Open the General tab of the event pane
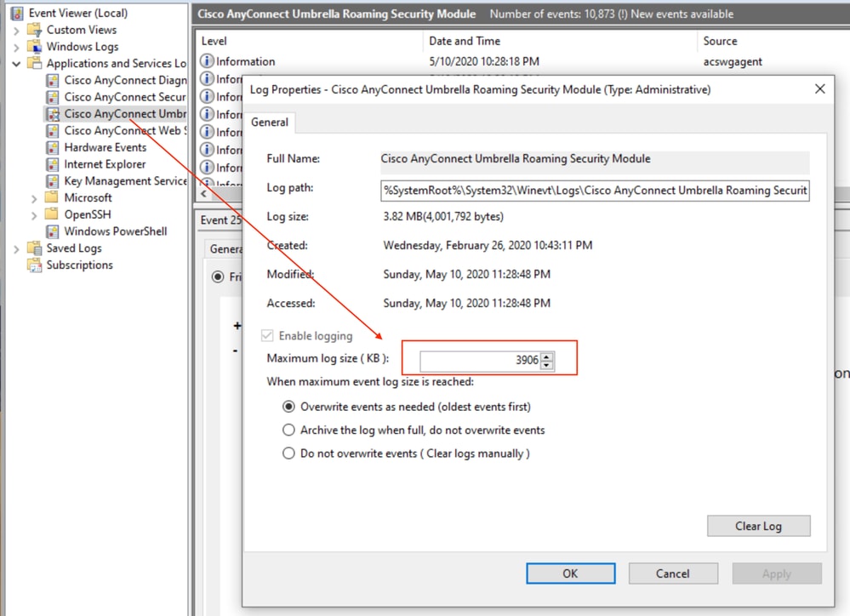This screenshot has height=616, width=850. coord(225,249)
